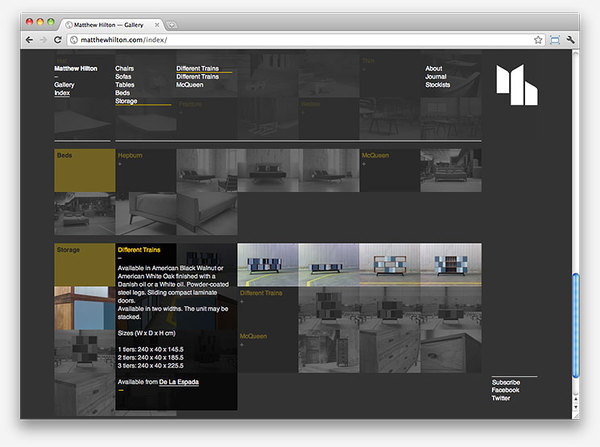Select the Tables category
This screenshot has height=447, width=600.
(x=125, y=85)
